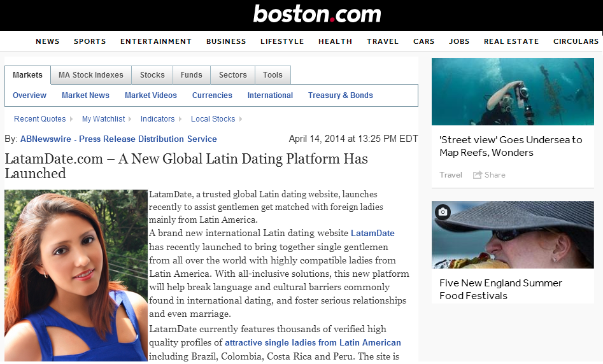This screenshot has width=603, height=364.
Task: Open the attractive single ladies from Latin American link
Action: click(x=313, y=343)
